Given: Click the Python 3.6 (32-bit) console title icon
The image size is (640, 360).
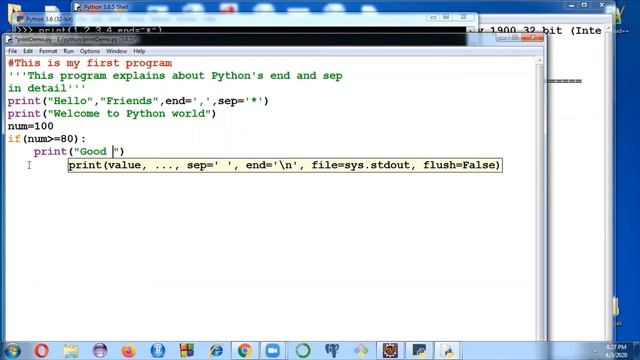Looking at the screenshot, I should pos(20,19).
